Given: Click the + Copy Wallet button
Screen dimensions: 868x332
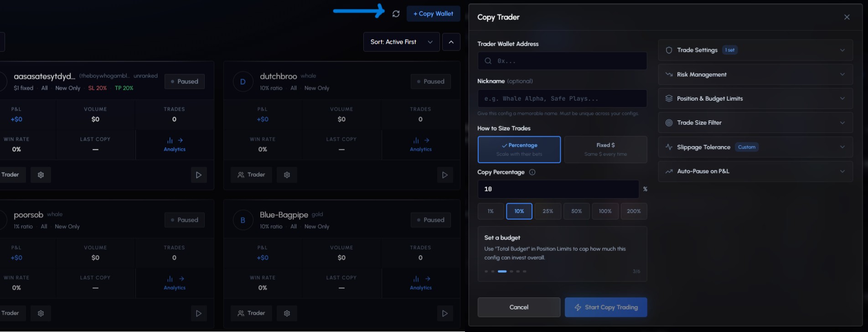Looking at the screenshot, I should click(433, 14).
